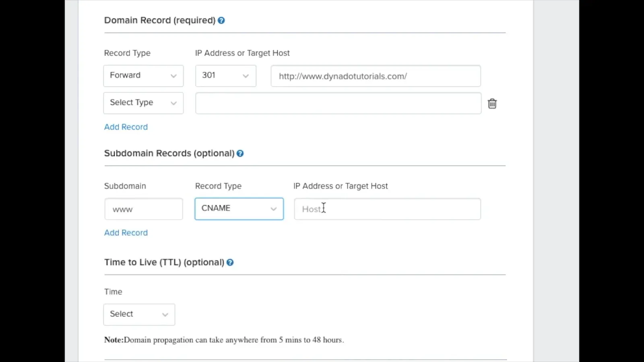
Task: Open the Select Type dropdown
Action: [x=143, y=103]
